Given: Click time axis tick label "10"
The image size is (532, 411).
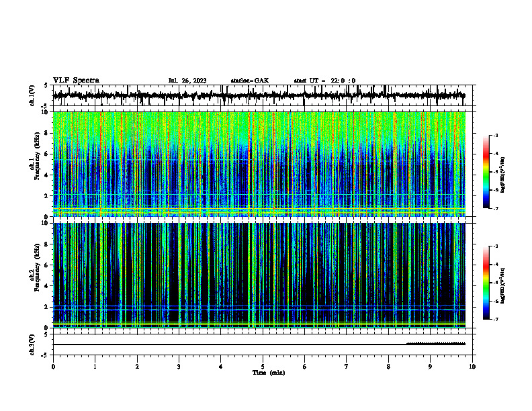Looking at the screenshot, I should coord(472,367).
